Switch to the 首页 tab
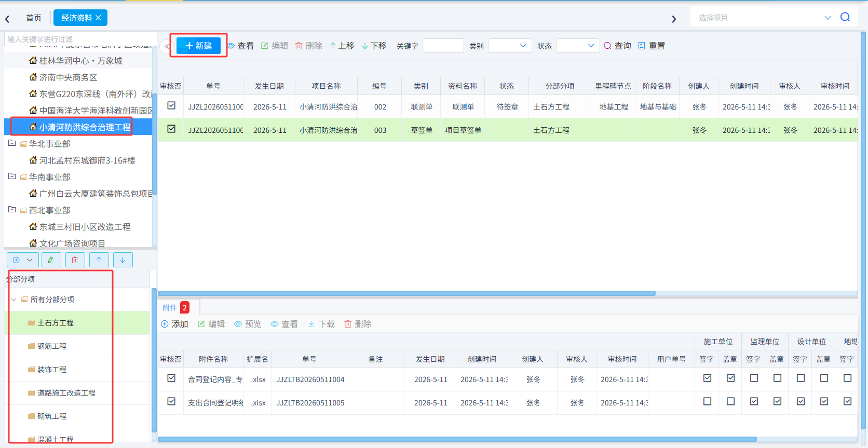Screen dimensions: 868x448 tap(34, 18)
